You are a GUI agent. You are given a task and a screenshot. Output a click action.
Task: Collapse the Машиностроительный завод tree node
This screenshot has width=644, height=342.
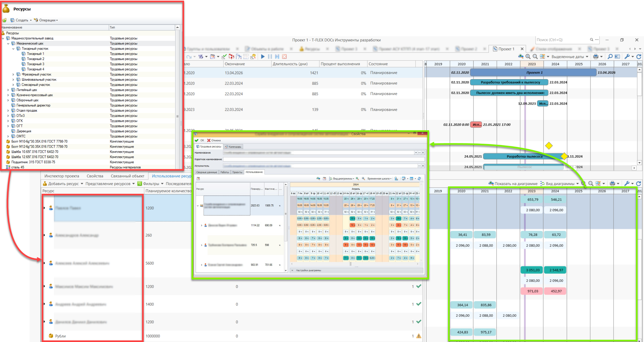3,38
